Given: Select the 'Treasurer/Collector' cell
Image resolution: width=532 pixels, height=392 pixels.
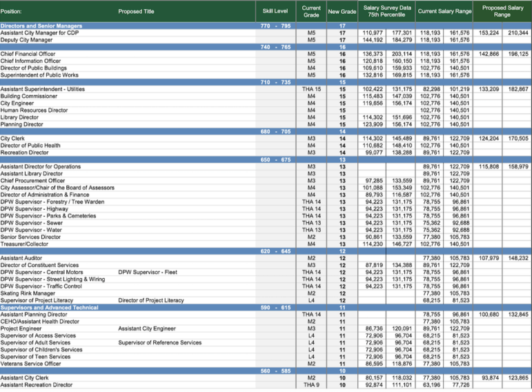Looking at the screenshot, I should pos(24,244).
